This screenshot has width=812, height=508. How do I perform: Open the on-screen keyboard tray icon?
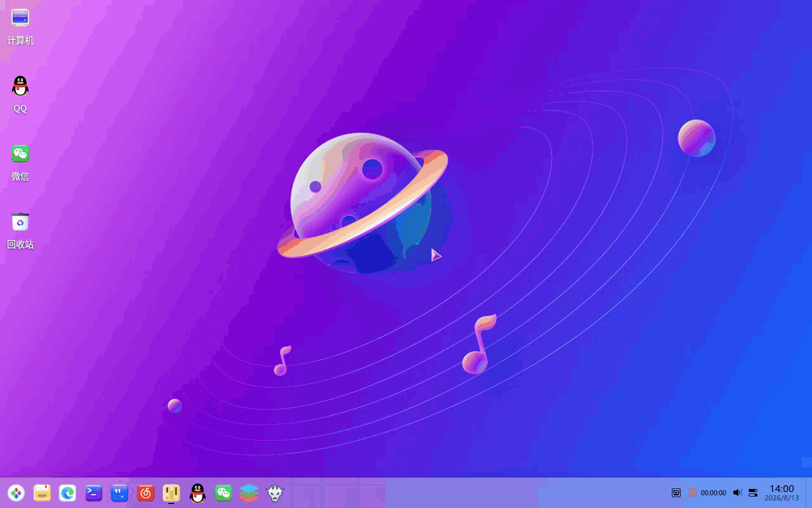pos(676,493)
